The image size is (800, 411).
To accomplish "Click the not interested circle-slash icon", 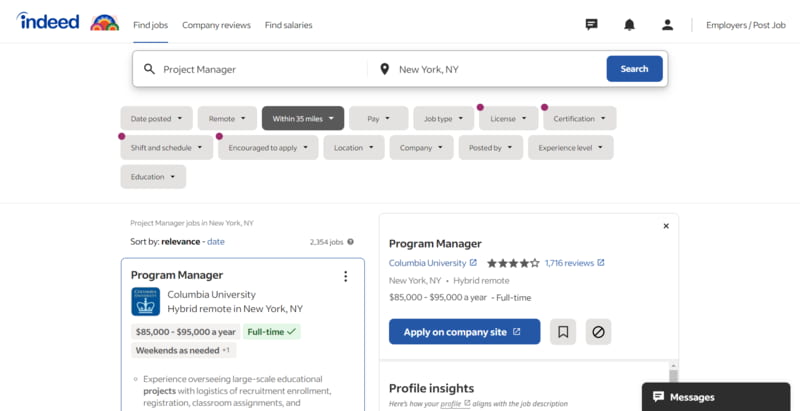I will (598, 332).
